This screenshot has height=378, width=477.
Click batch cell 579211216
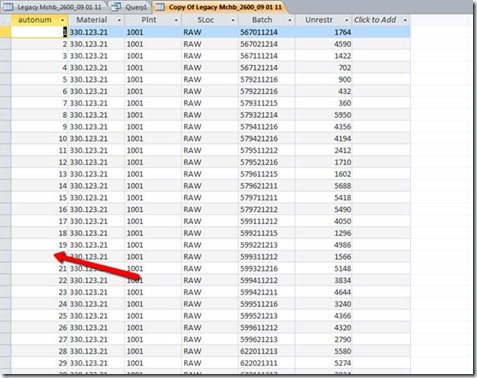coord(267,80)
